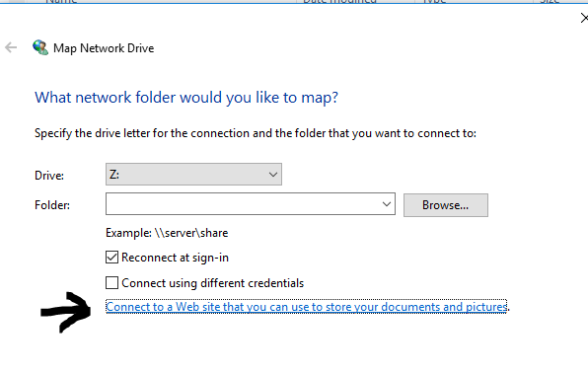Click the 'Folder:' label
This screenshot has width=588, height=373.
tap(52, 205)
